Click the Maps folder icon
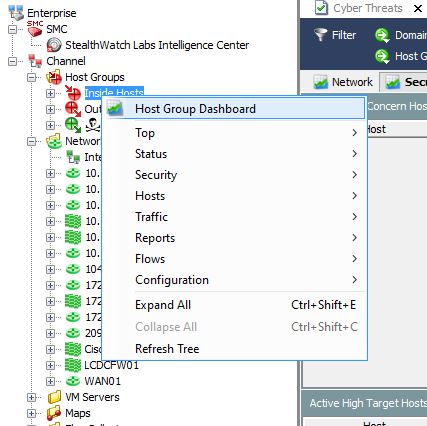Screen dimensions: 427x426 tap(54, 413)
